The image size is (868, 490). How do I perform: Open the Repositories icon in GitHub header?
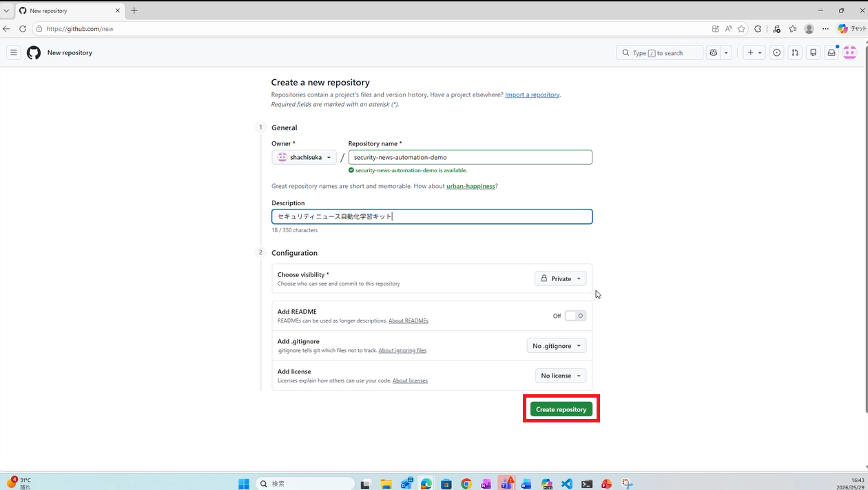814,52
